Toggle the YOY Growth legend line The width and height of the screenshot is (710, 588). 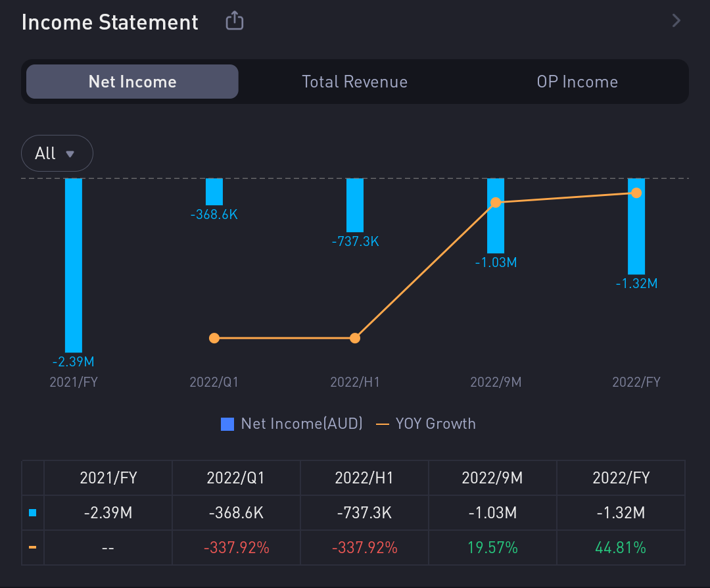click(x=383, y=424)
